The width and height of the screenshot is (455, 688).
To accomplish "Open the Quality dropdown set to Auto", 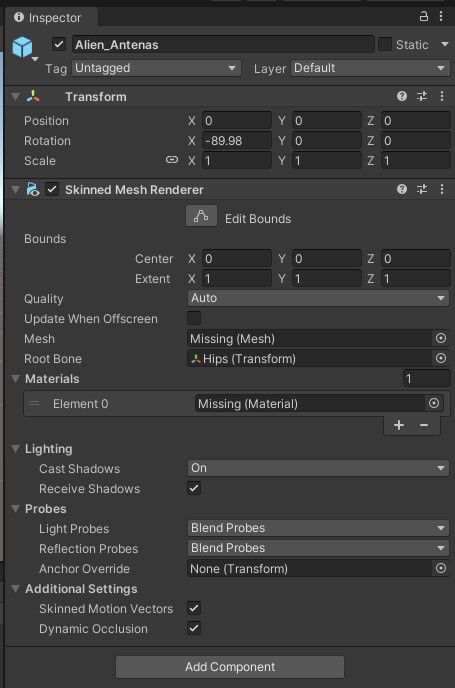I will click(318, 298).
